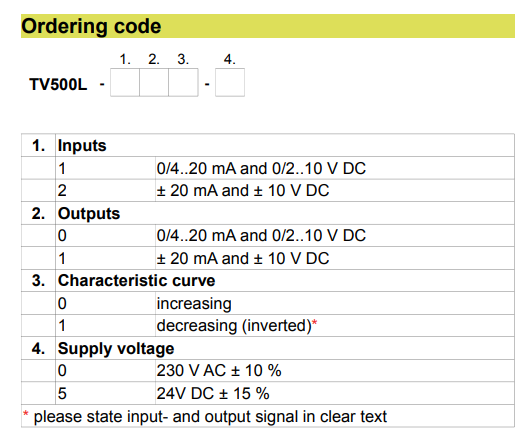Select the Supply voltage header row
Viewport: 527px width, 440px height.
[268, 348]
